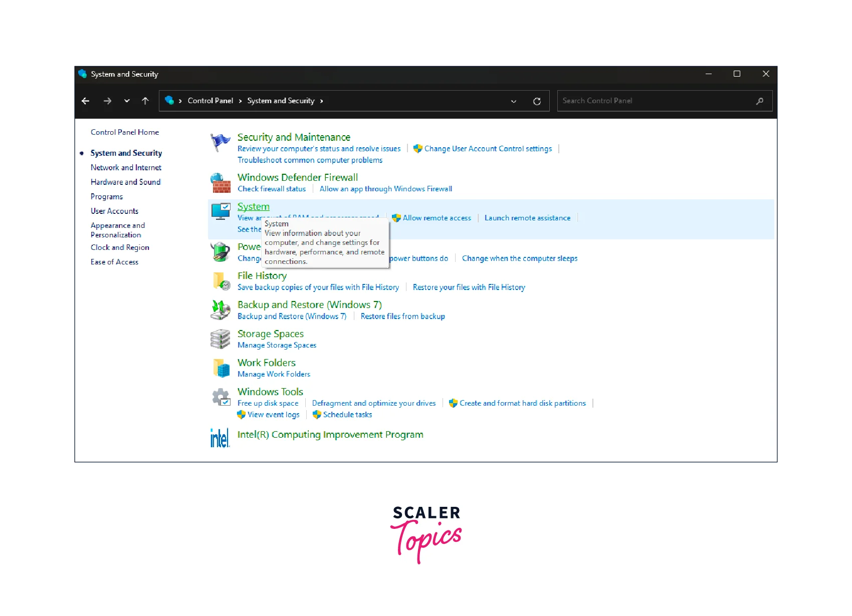Screen dimensions: 852x616
Task: Click the File History folder icon
Action: [221, 281]
